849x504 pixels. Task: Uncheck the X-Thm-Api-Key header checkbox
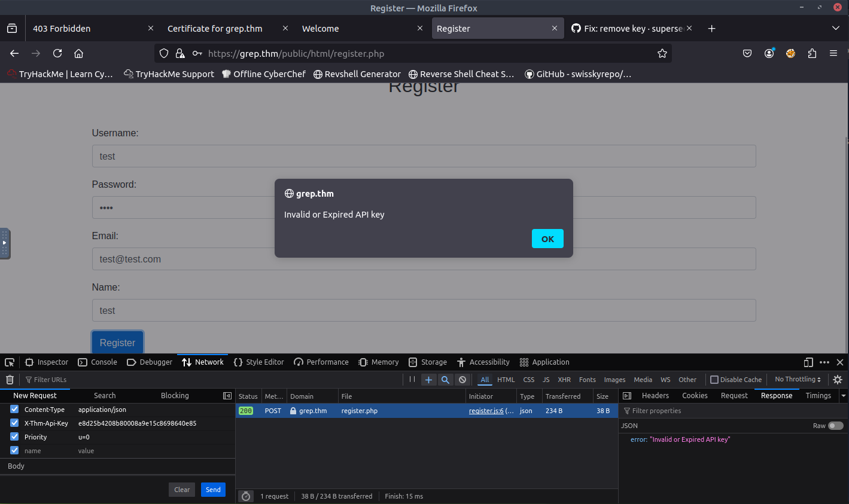click(x=14, y=423)
